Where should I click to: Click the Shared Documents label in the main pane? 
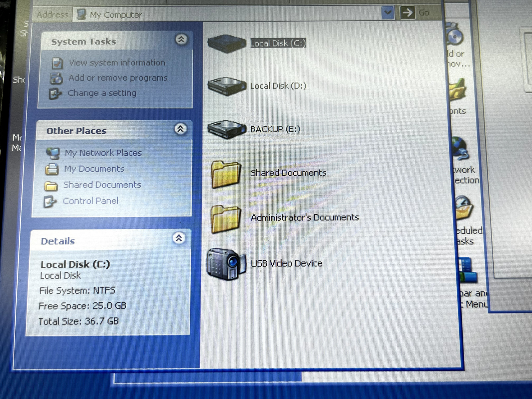tap(288, 173)
